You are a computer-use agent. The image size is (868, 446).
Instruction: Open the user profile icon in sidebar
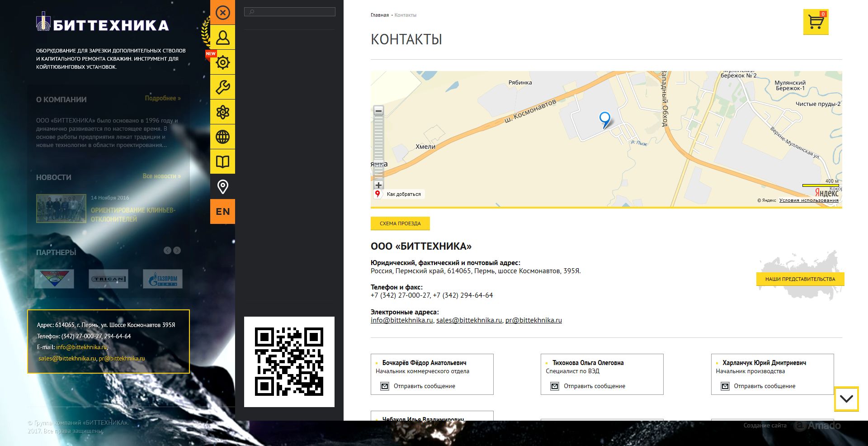pos(222,37)
